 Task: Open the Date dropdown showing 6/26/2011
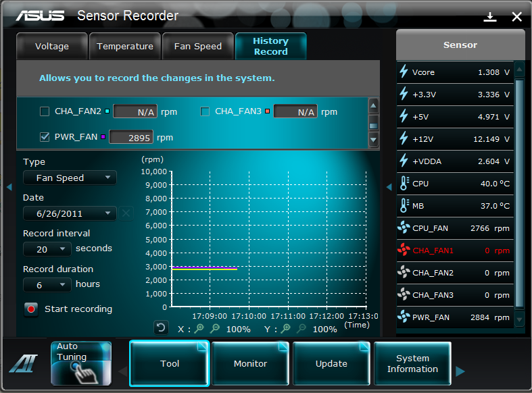point(70,213)
